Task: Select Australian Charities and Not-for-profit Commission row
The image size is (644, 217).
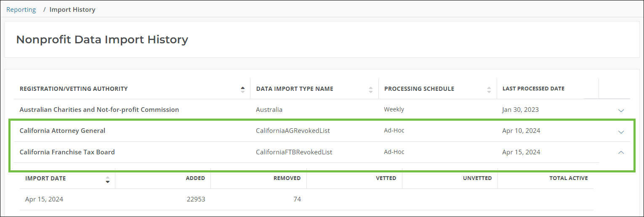Action: 99,110
